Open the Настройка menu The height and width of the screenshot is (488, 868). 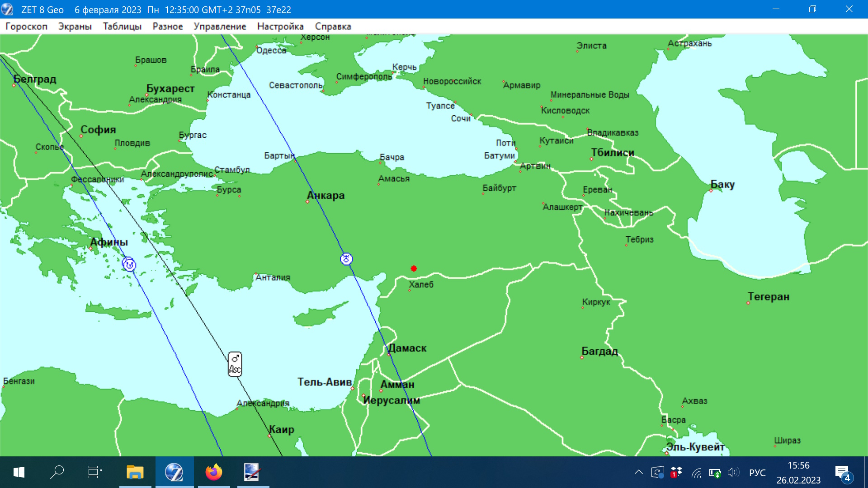tap(280, 26)
